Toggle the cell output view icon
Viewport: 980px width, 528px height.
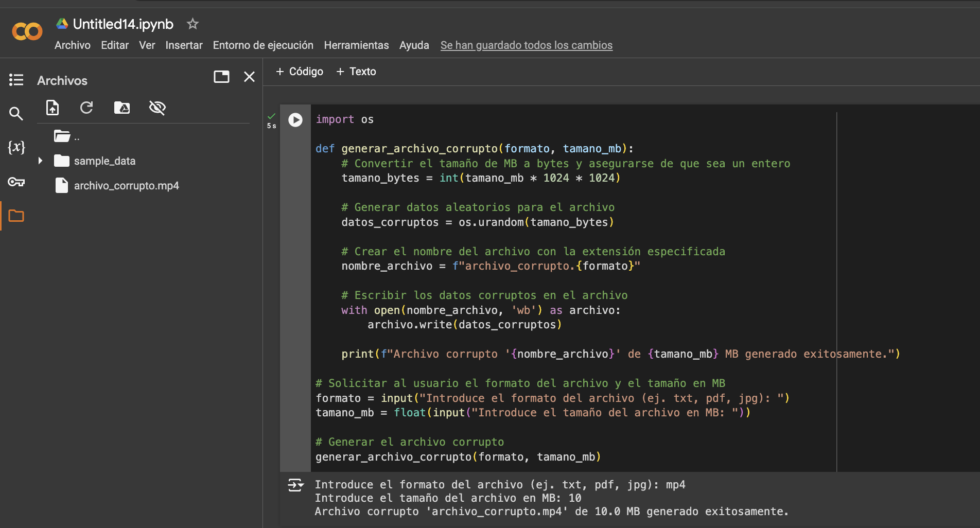coord(295,485)
